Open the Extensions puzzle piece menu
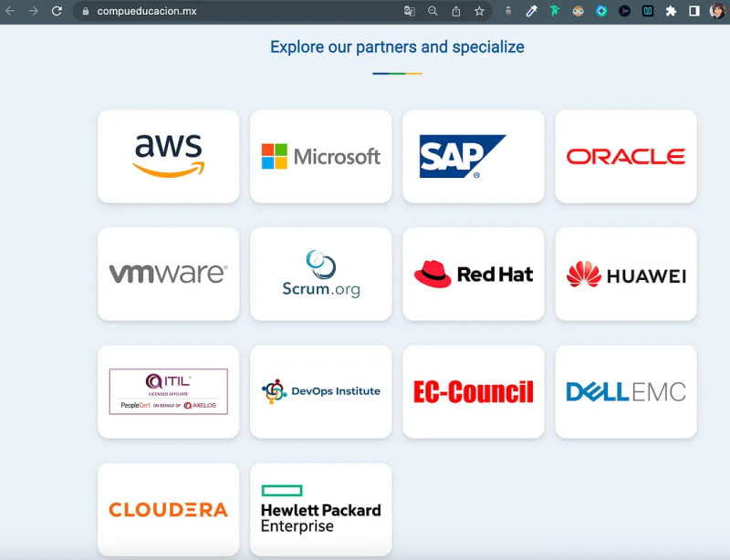The width and height of the screenshot is (730, 560). [671, 11]
